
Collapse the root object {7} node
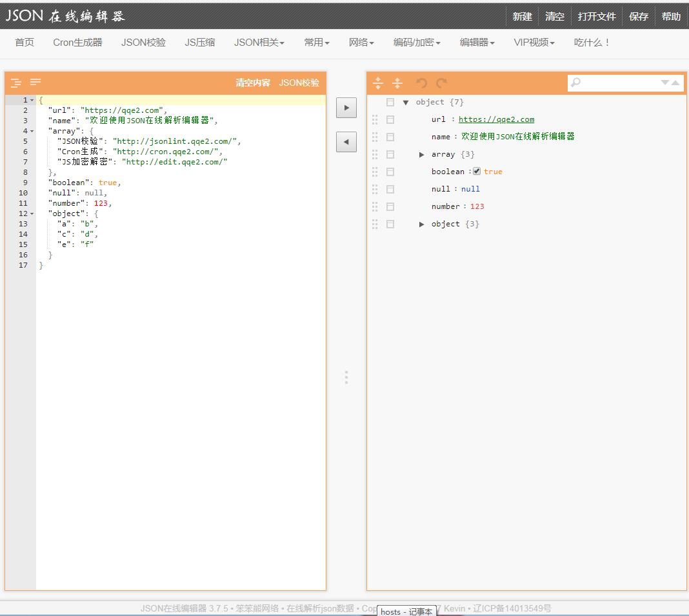[x=406, y=103]
